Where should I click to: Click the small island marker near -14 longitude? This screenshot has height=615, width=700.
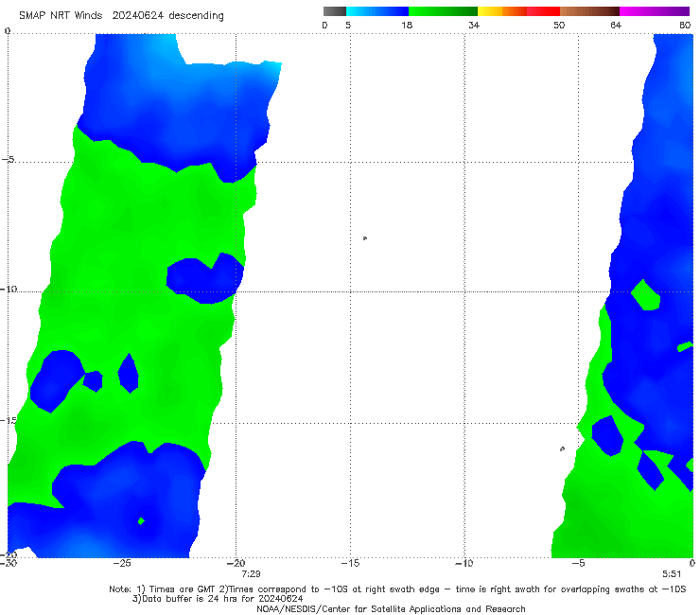pyautogui.click(x=365, y=238)
